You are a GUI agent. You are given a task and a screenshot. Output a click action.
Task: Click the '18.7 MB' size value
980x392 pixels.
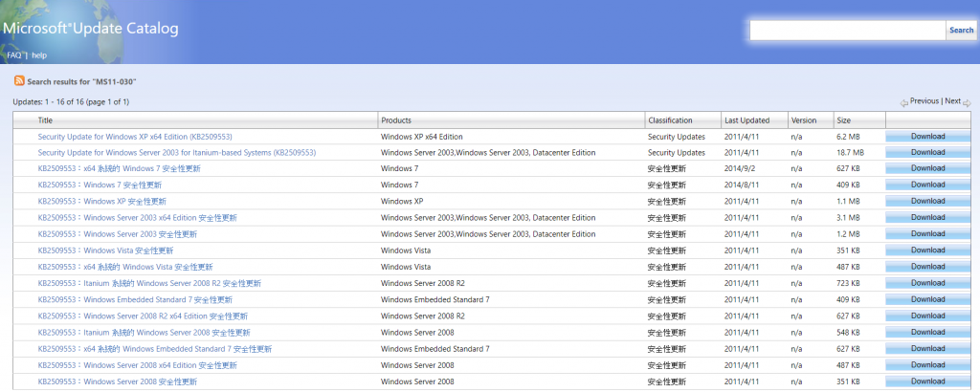pyautogui.click(x=850, y=153)
